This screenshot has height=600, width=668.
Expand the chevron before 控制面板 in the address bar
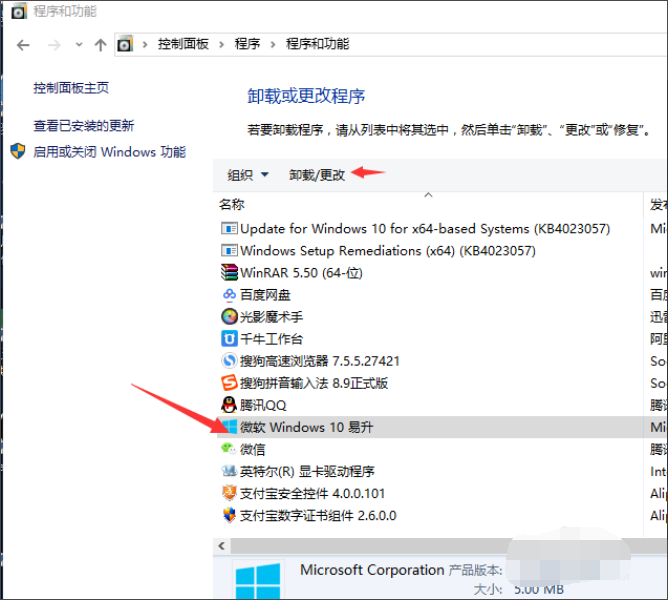pyautogui.click(x=145, y=44)
